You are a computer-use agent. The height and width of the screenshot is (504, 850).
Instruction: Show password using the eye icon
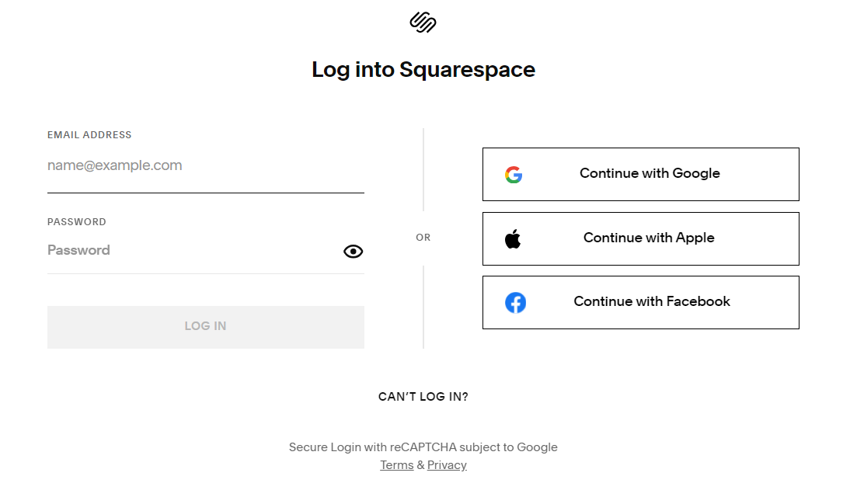[x=354, y=251]
